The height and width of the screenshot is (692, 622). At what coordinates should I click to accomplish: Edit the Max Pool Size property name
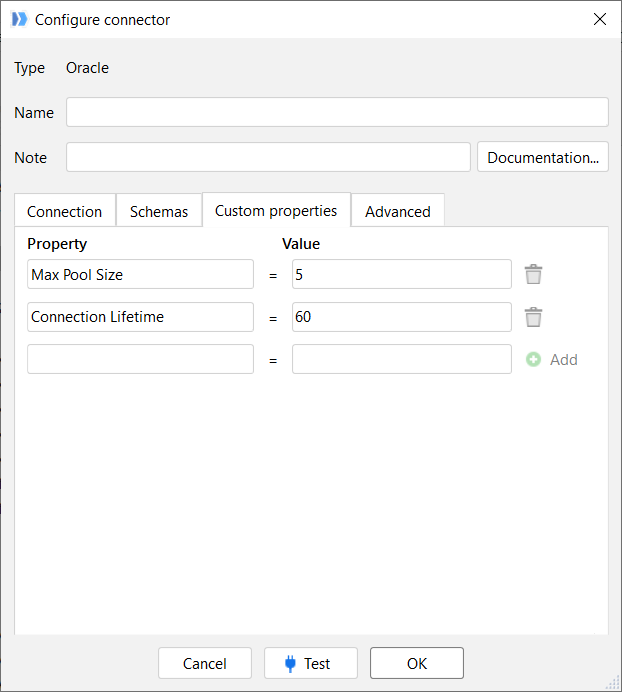coord(140,274)
